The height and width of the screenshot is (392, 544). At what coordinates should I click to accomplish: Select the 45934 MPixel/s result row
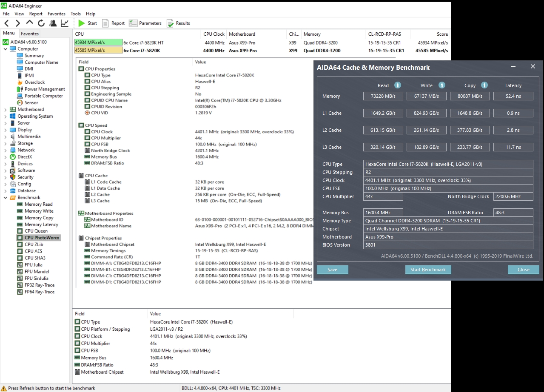[x=261, y=43]
